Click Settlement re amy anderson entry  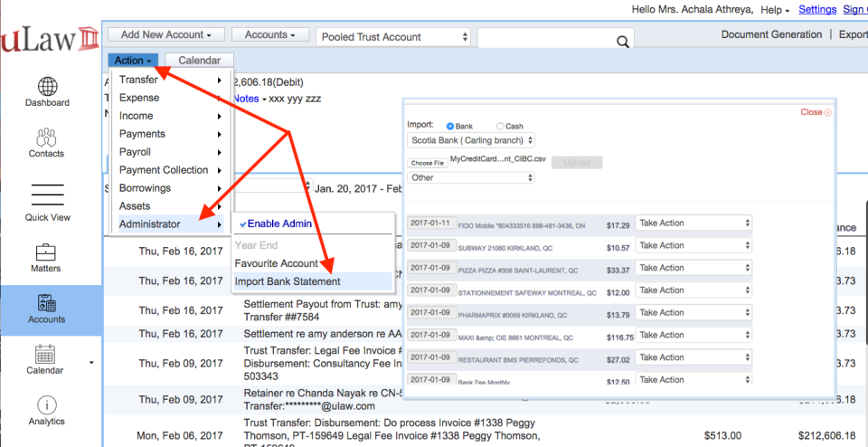coord(323,334)
